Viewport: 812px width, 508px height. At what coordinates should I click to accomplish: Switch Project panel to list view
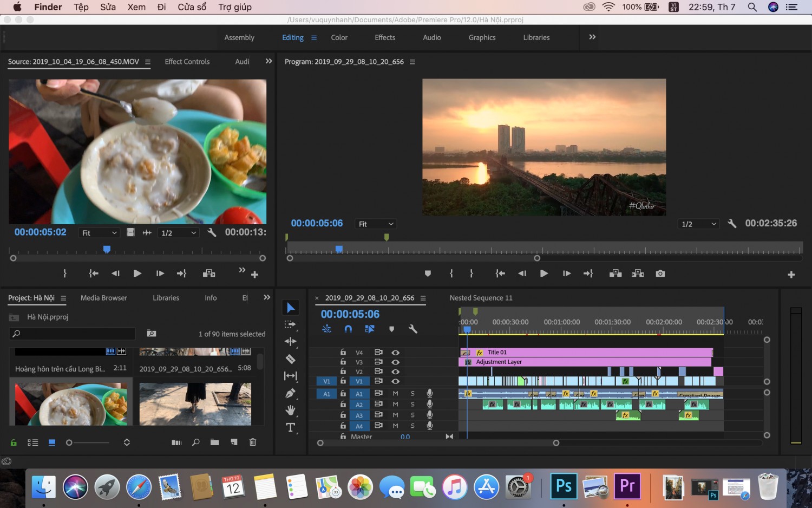pos(33,442)
